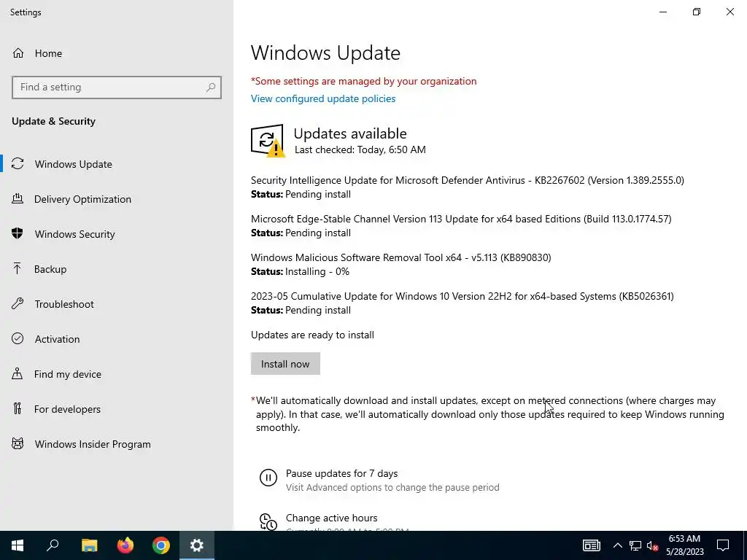Open taskbar search magnifier
747x560 pixels.
click(53, 545)
